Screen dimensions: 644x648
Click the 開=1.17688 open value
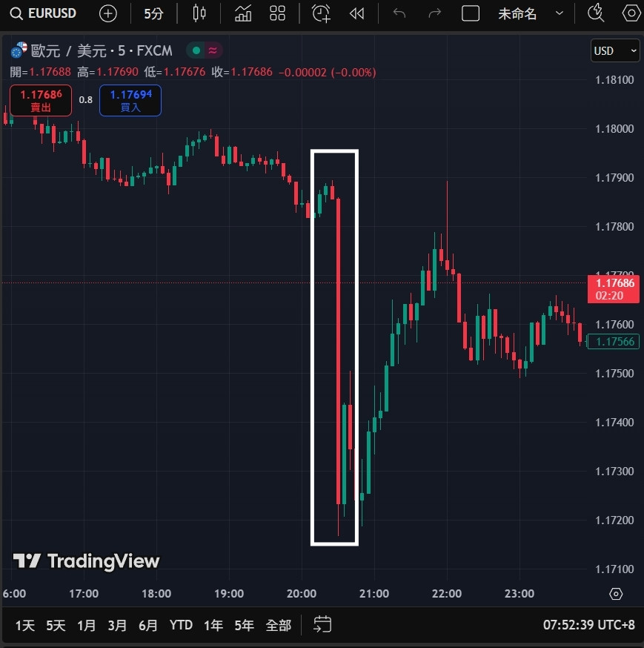coord(41,72)
